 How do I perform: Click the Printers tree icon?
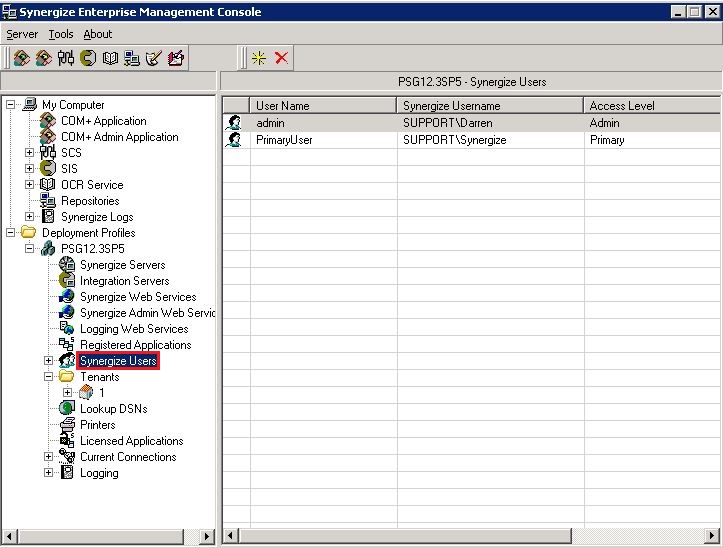point(67,424)
